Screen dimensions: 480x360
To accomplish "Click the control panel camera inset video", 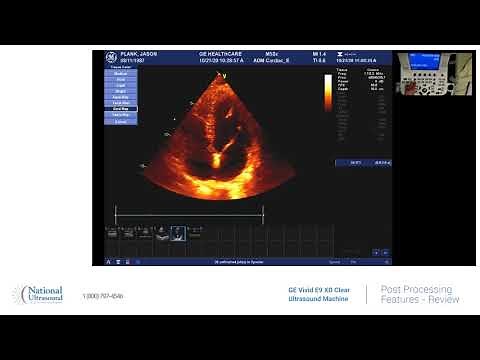I will tap(434, 74).
